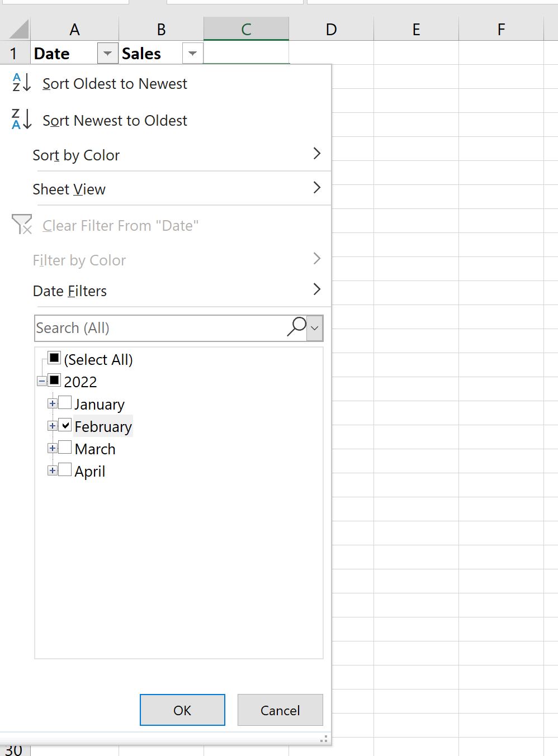Image resolution: width=558 pixels, height=756 pixels.
Task: Click the Search (All) input field
Action: (x=159, y=328)
